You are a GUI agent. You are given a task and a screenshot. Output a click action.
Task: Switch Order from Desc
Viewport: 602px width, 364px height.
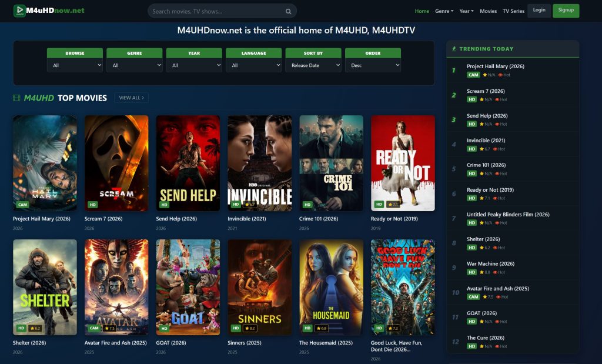[x=373, y=65]
